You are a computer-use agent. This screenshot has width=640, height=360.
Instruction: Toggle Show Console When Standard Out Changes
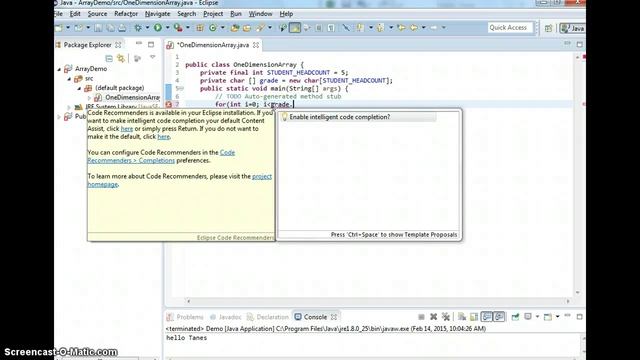[x=487, y=317]
